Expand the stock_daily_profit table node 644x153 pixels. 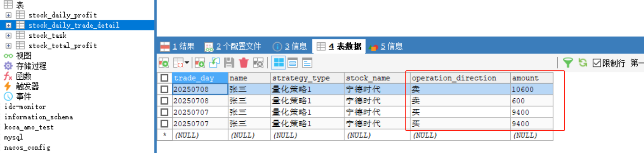coord(8,15)
